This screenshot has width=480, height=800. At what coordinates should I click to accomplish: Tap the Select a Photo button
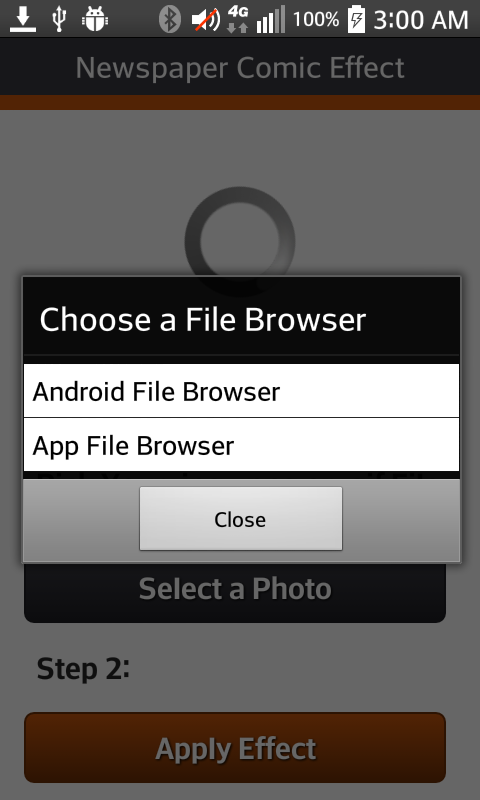[x=235, y=591]
